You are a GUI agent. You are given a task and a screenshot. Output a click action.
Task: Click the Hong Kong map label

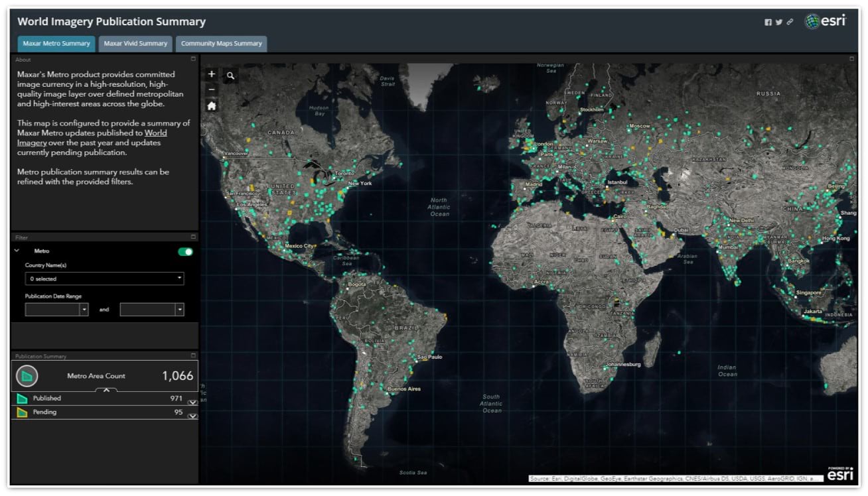[835, 238]
